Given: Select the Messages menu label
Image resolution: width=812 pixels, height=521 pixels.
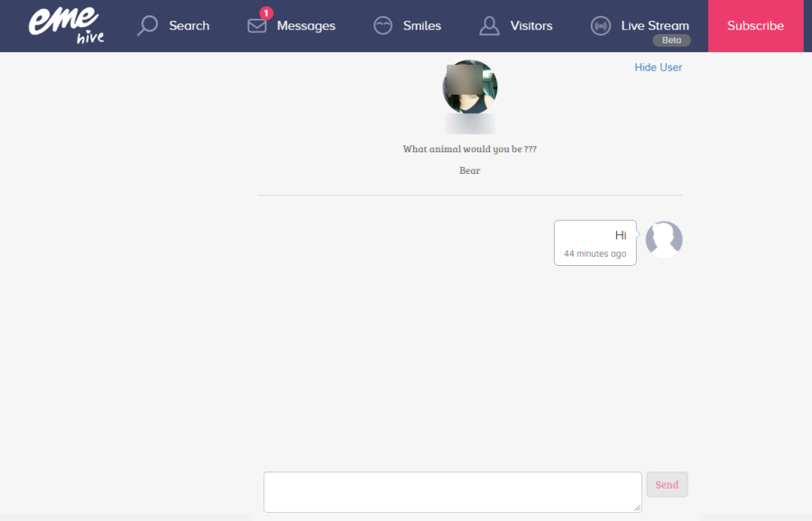Looking at the screenshot, I should point(308,26).
